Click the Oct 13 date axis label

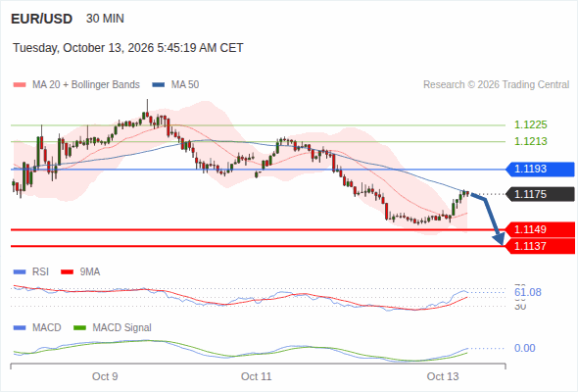pos(443,376)
